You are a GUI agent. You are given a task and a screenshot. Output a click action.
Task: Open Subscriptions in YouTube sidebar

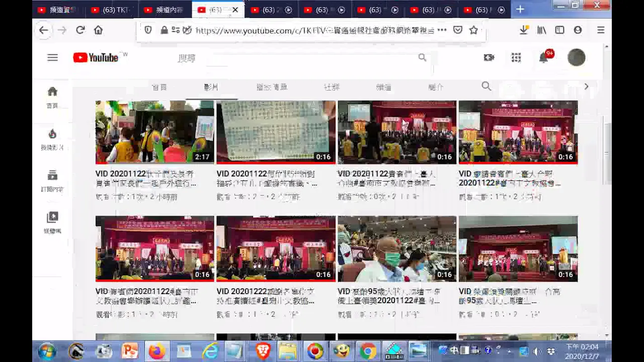52,181
